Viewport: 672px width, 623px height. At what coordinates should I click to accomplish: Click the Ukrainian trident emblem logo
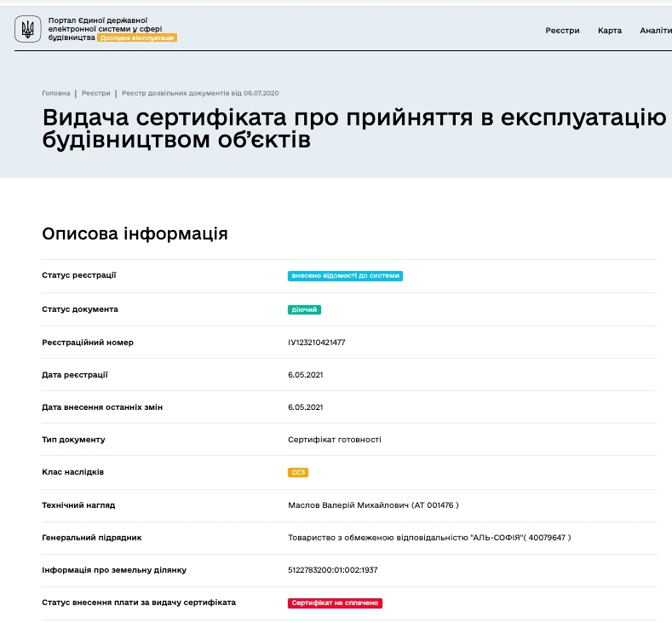(x=28, y=29)
